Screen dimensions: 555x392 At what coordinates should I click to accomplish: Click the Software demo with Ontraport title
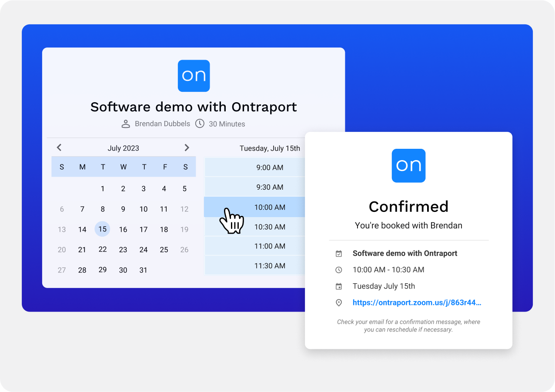(x=194, y=107)
